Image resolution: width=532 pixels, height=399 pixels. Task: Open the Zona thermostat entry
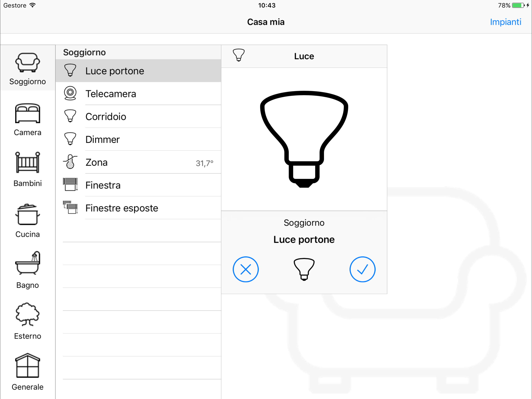pos(97,162)
